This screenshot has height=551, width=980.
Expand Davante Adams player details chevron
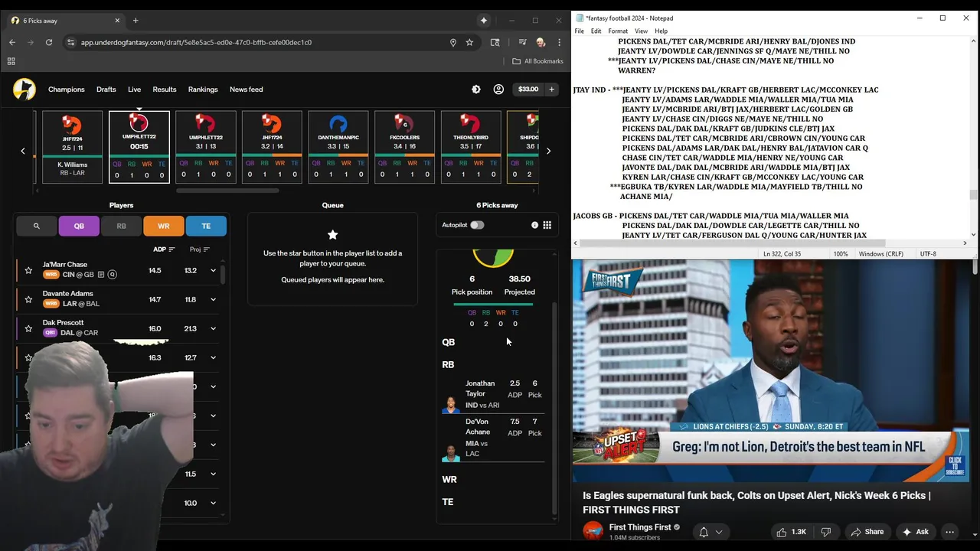213,299
